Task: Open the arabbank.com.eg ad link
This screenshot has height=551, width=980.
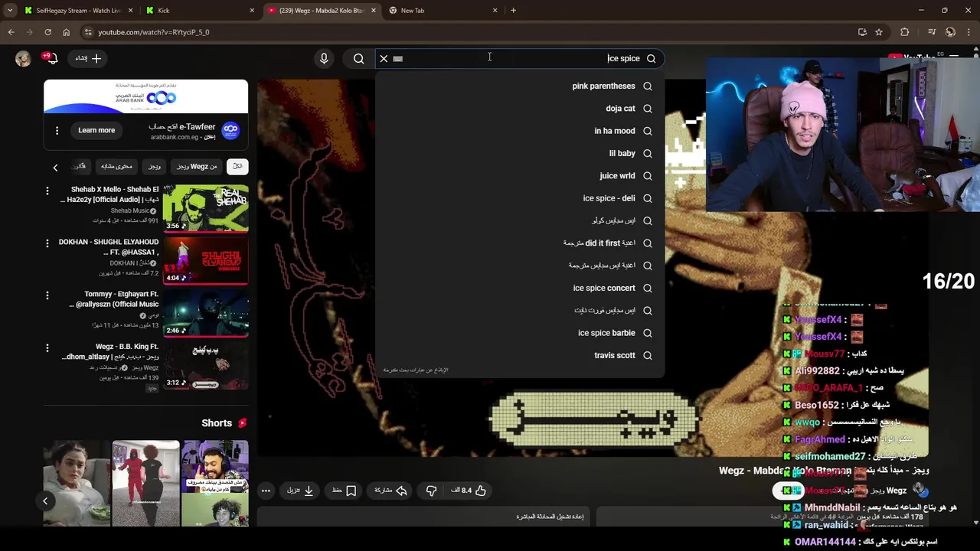Action: click(174, 137)
